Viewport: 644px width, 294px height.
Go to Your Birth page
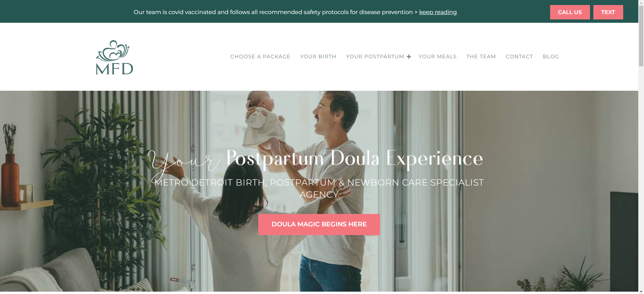[x=318, y=57]
